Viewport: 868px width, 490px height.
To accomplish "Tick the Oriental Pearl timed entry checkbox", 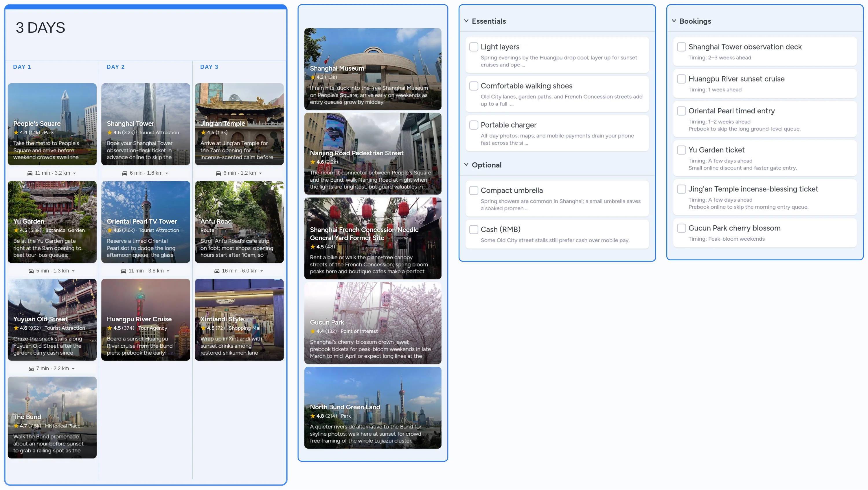I will click(x=681, y=111).
